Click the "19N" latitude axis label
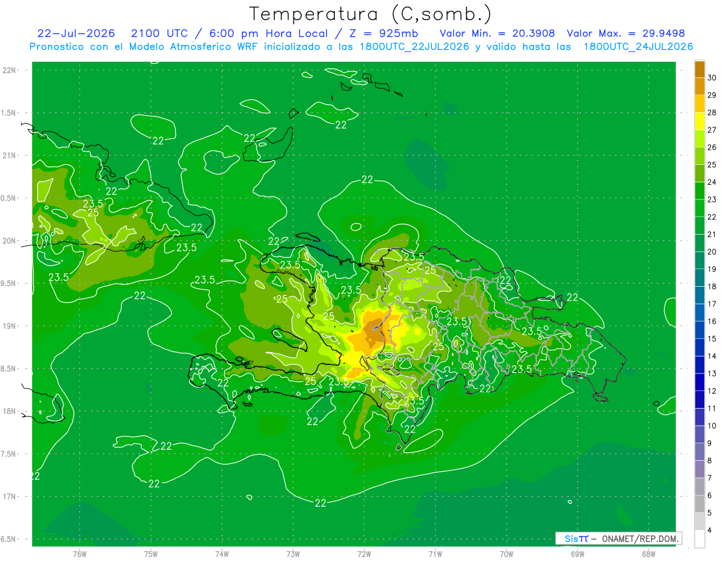The image size is (728, 562). 9,326
